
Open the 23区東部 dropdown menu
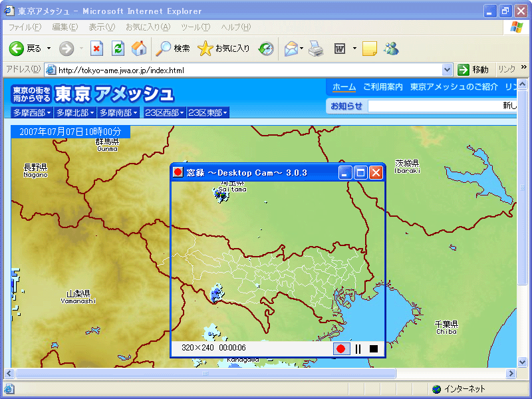pos(207,112)
